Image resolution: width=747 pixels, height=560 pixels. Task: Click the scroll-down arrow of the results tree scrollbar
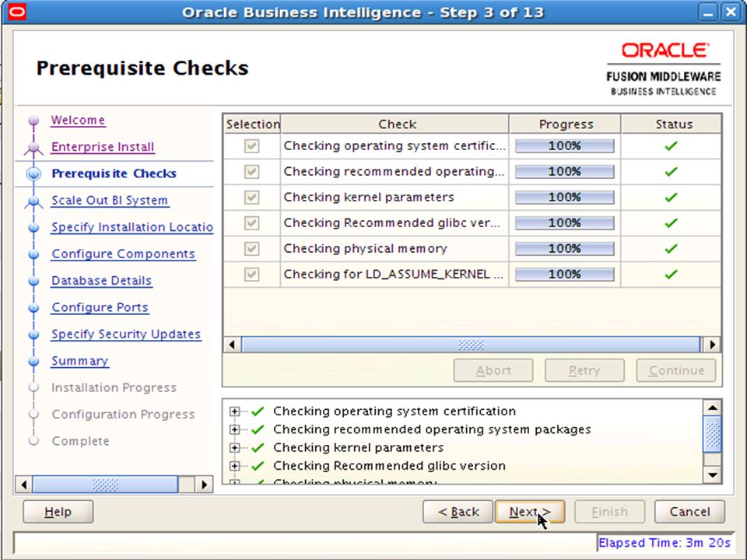(x=713, y=474)
